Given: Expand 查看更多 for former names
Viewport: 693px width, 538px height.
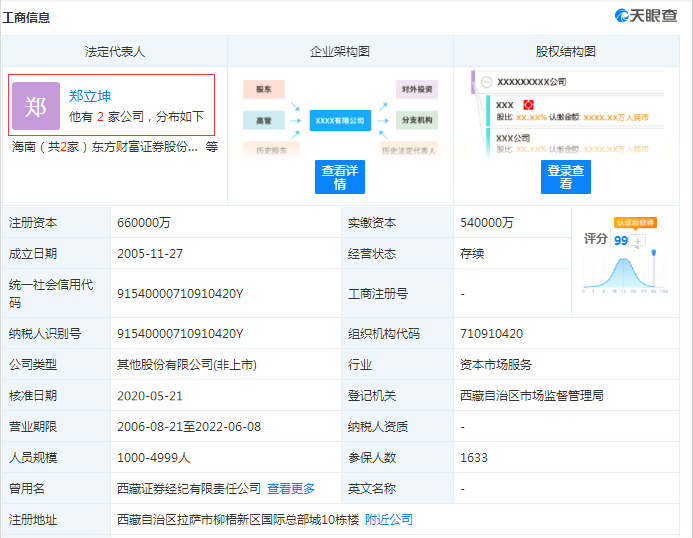Looking at the screenshot, I should [x=291, y=488].
